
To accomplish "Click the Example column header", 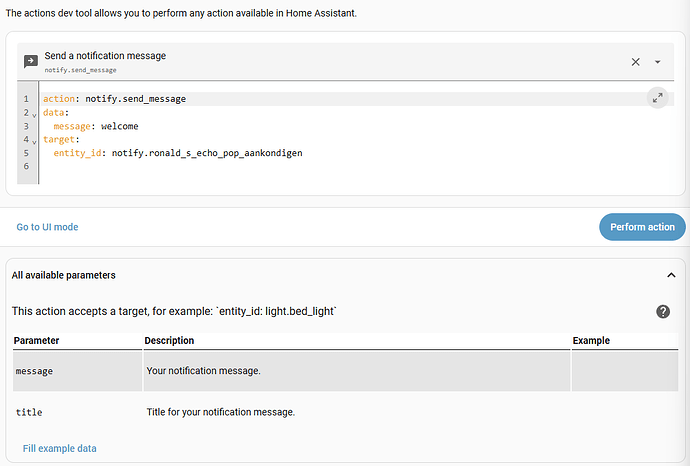I will [591, 341].
